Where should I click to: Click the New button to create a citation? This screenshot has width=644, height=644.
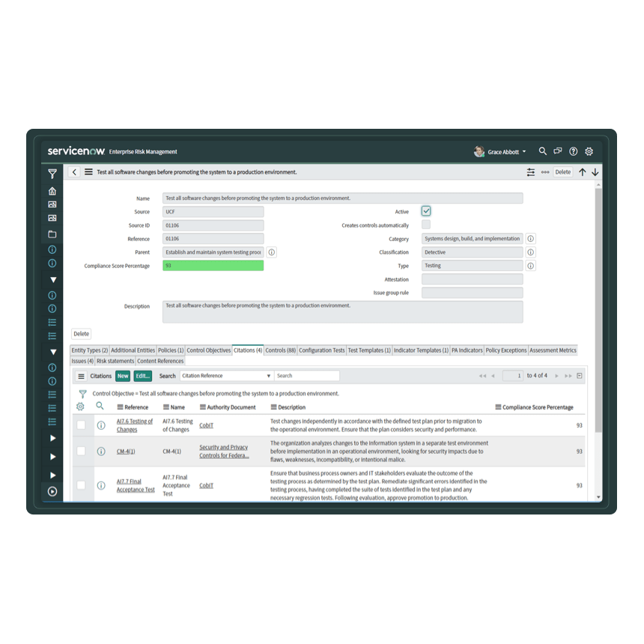coord(122,375)
